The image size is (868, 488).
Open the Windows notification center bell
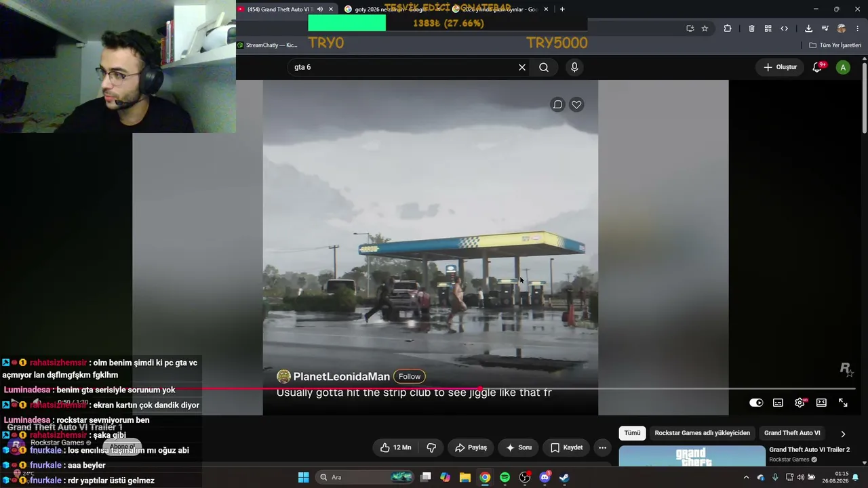click(x=856, y=477)
